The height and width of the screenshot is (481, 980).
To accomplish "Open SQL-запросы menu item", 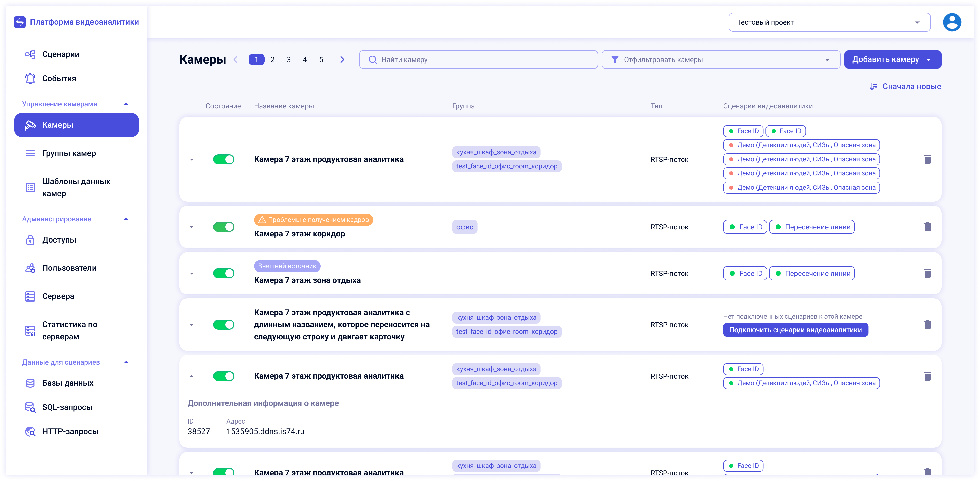I will coord(76,407).
